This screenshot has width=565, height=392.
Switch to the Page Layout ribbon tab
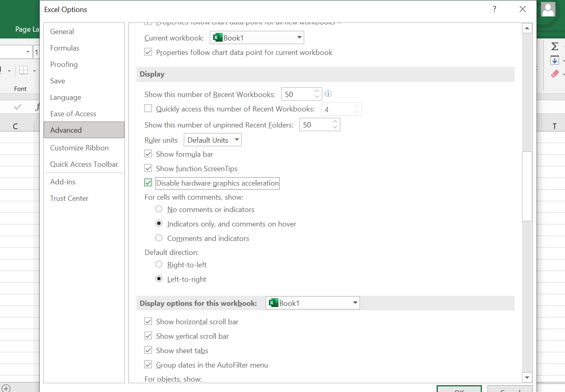pos(27,29)
